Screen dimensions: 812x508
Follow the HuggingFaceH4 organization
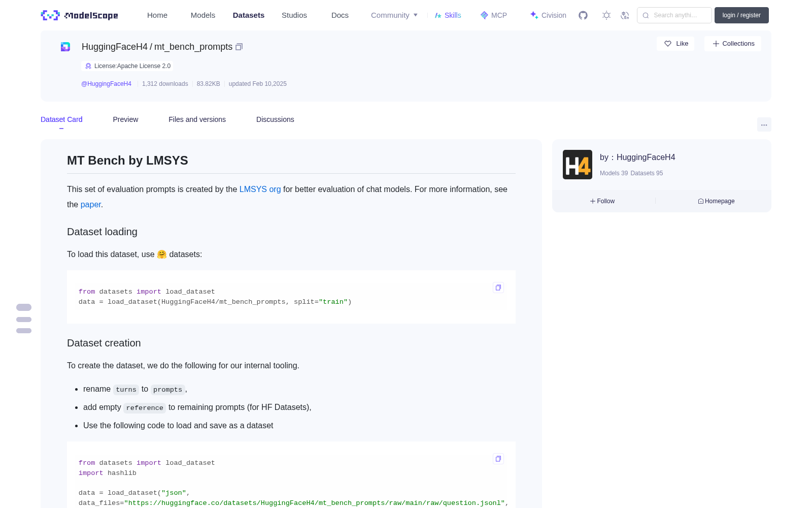[x=602, y=201]
